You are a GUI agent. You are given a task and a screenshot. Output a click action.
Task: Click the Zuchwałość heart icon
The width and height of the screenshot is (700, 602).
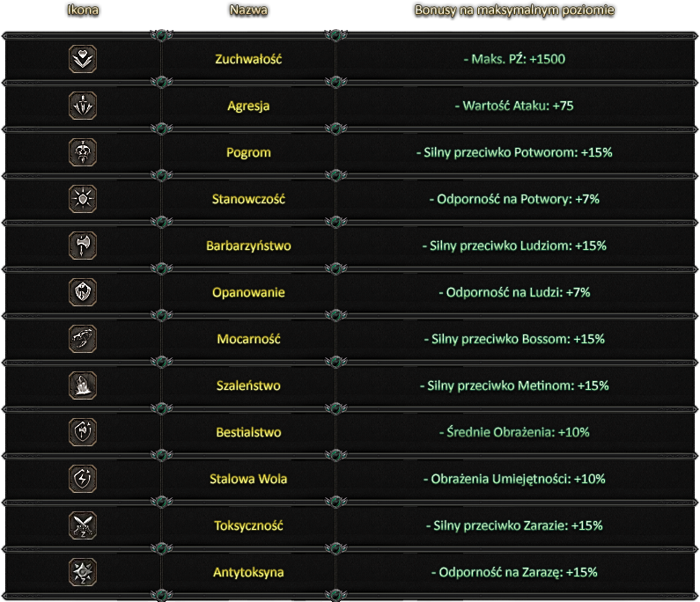pyautogui.click(x=83, y=59)
